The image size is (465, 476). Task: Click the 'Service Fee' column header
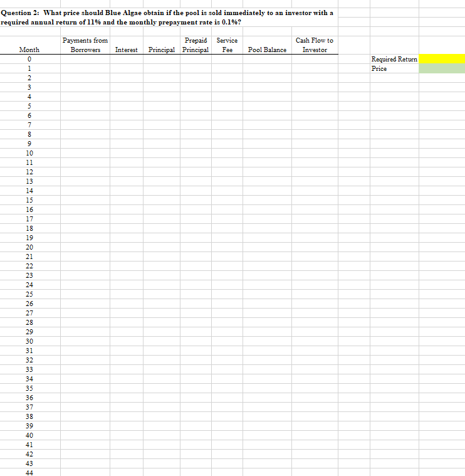click(227, 45)
